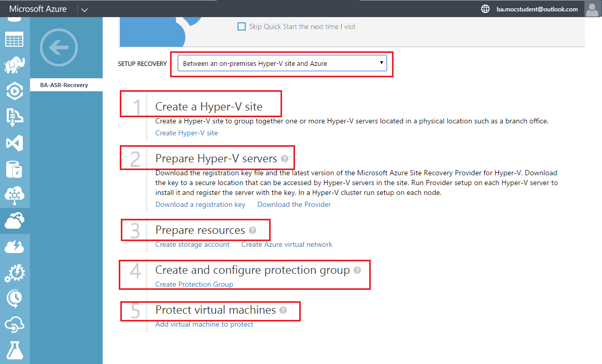
Task: Open API Management cloud icon in sidebar
Action: pos(15,325)
